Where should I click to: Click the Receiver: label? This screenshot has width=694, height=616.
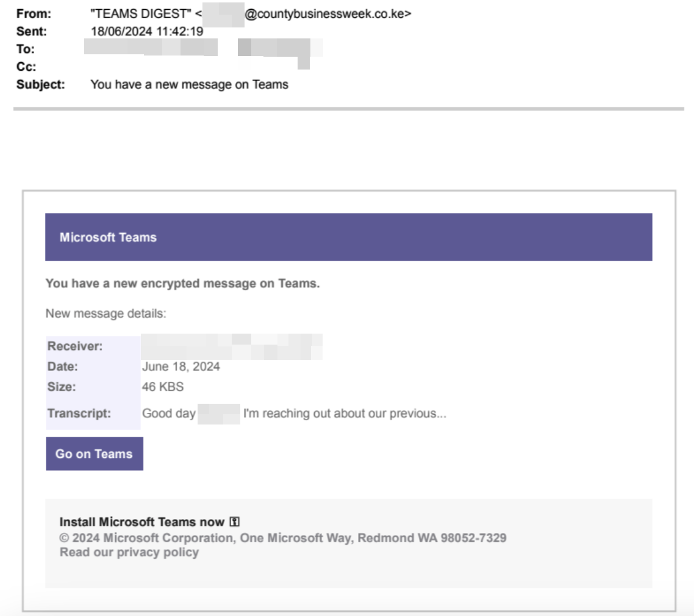[75, 346]
